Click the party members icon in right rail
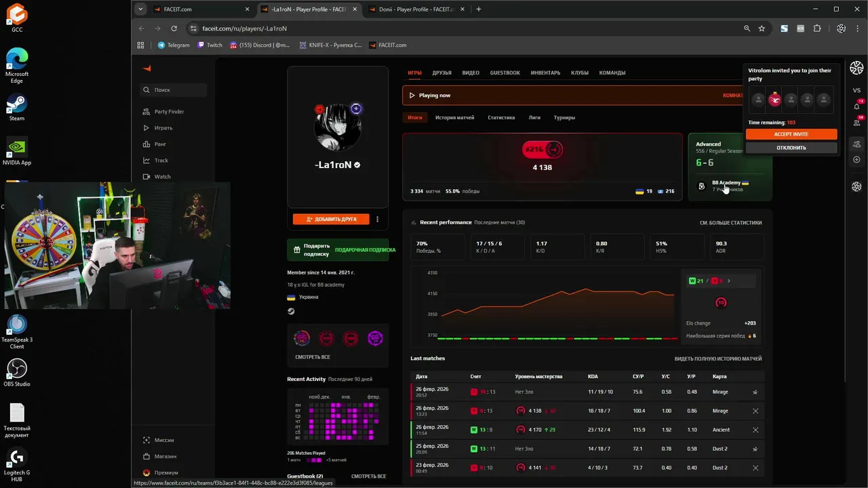 (856, 144)
